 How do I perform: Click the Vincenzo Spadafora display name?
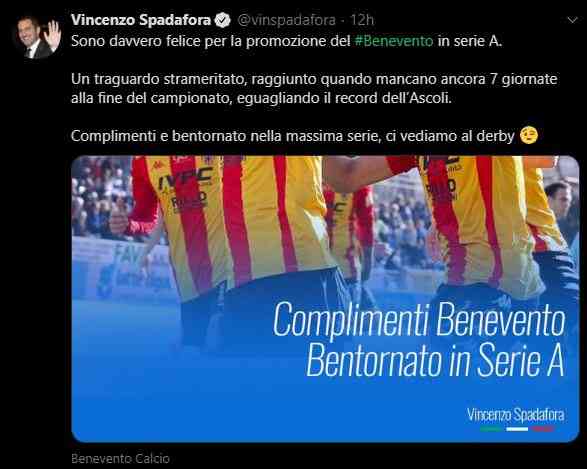[141, 20]
